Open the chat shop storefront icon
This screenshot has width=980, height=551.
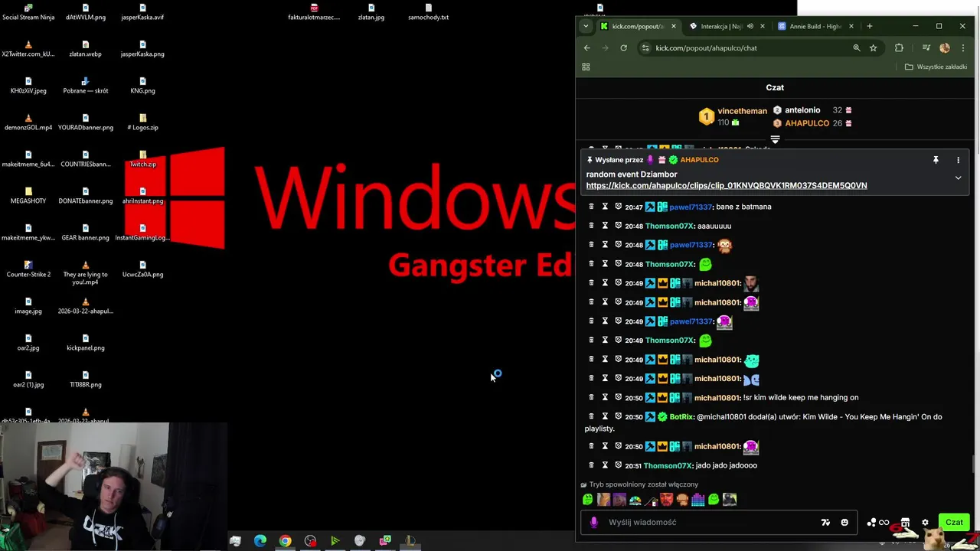[x=905, y=523]
